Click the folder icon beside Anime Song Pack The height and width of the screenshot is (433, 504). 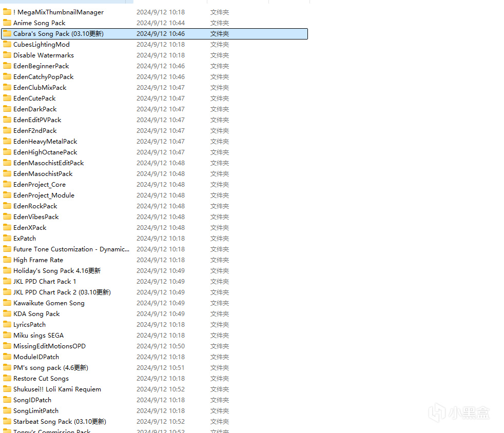(x=7, y=23)
